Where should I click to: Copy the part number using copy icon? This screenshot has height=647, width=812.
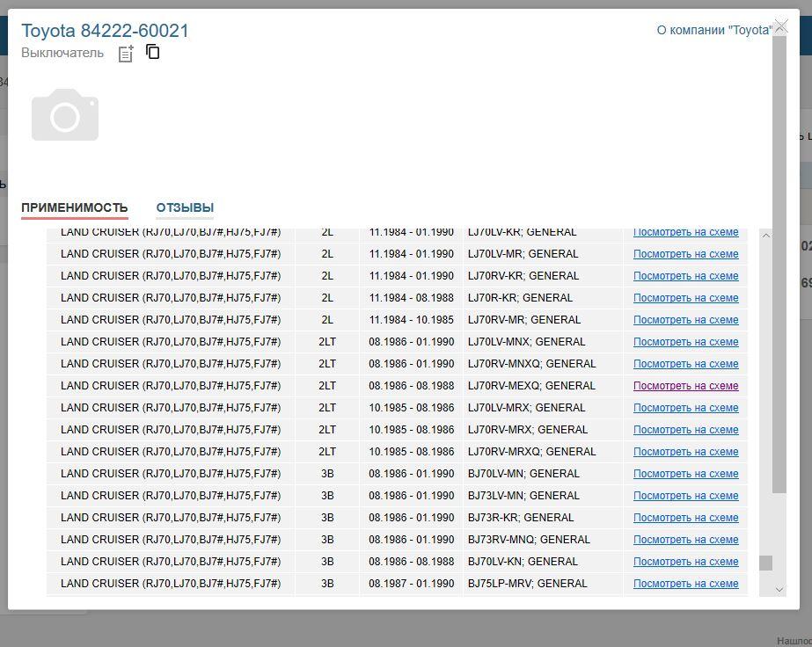[153, 52]
